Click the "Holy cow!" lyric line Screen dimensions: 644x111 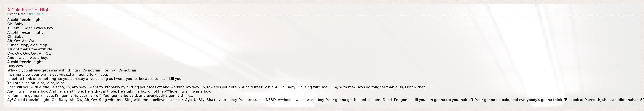point(16,66)
